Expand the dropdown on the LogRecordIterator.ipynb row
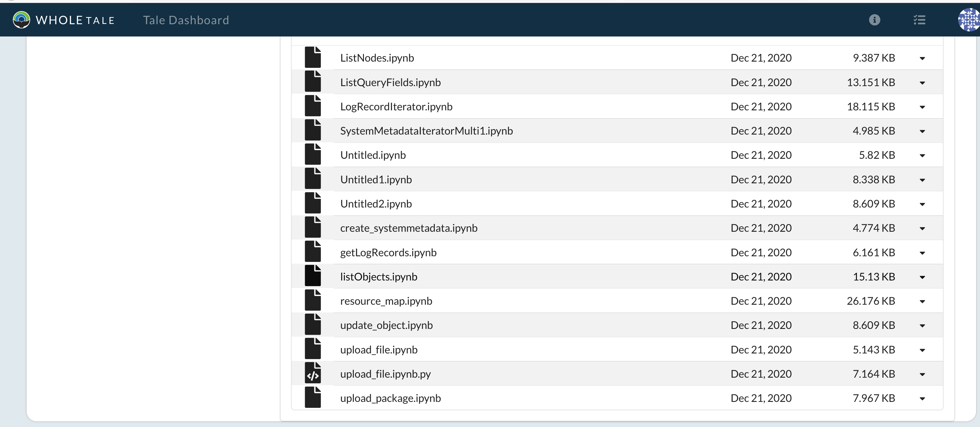980x427 pixels. click(x=923, y=107)
